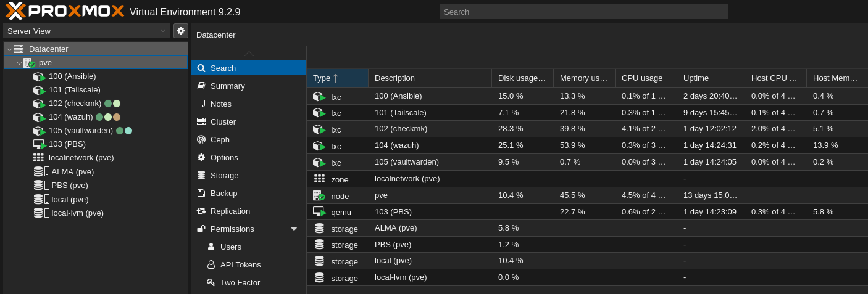Click the 53.9 % memory cell for wazuh

tap(584, 145)
